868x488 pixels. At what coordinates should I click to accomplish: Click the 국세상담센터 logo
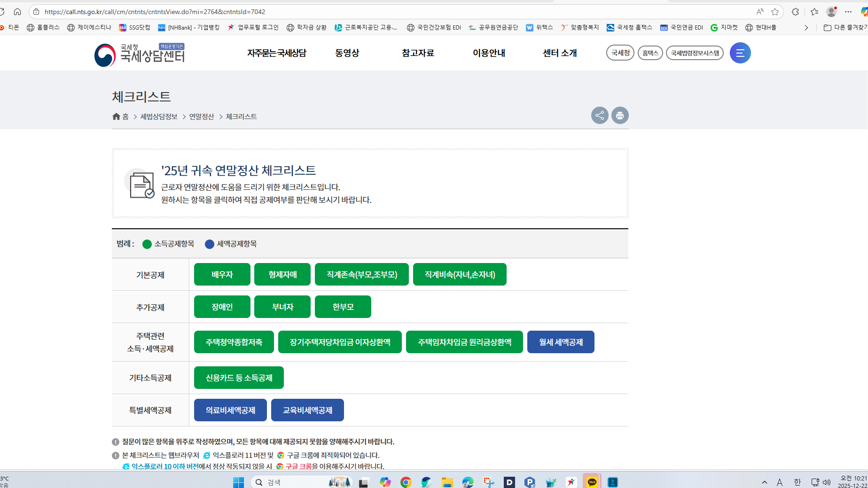[x=140, y=54]
